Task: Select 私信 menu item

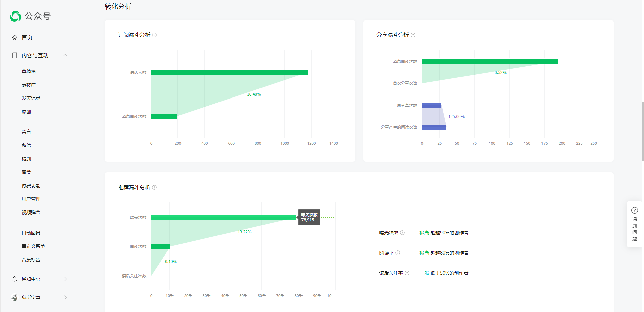Action: 26,145
